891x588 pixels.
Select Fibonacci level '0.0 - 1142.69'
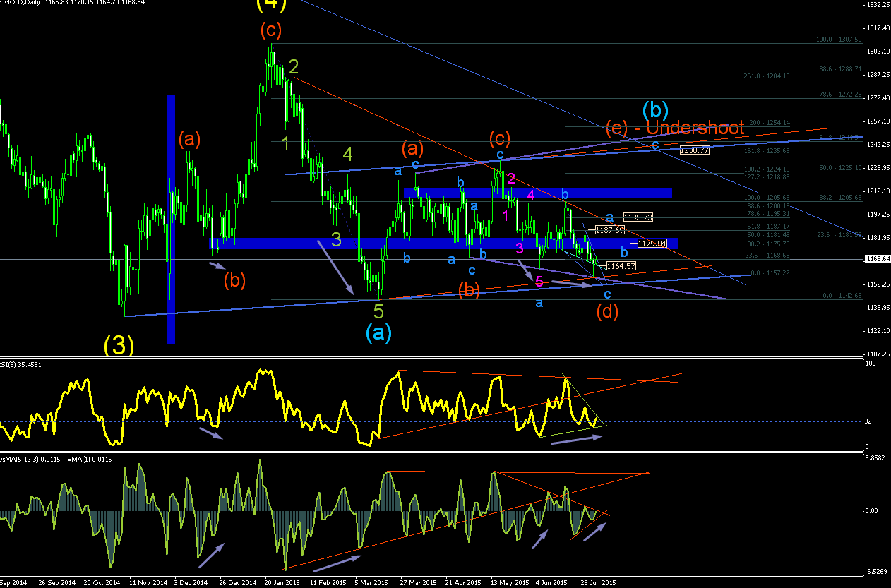842,296
